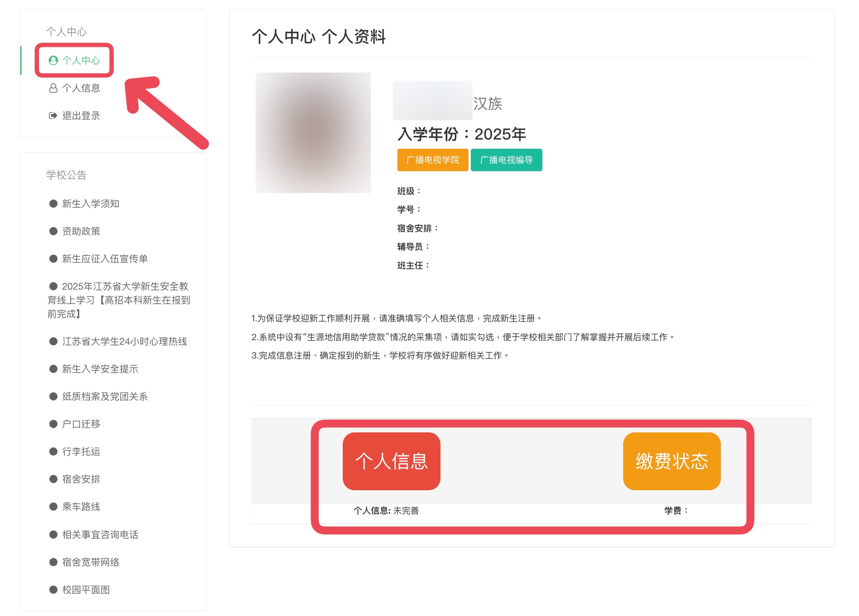The height and width of the screenshot is (616, 859).
Task: Click the bullet icon next to 行李托运
Action: tap(53, 452)
